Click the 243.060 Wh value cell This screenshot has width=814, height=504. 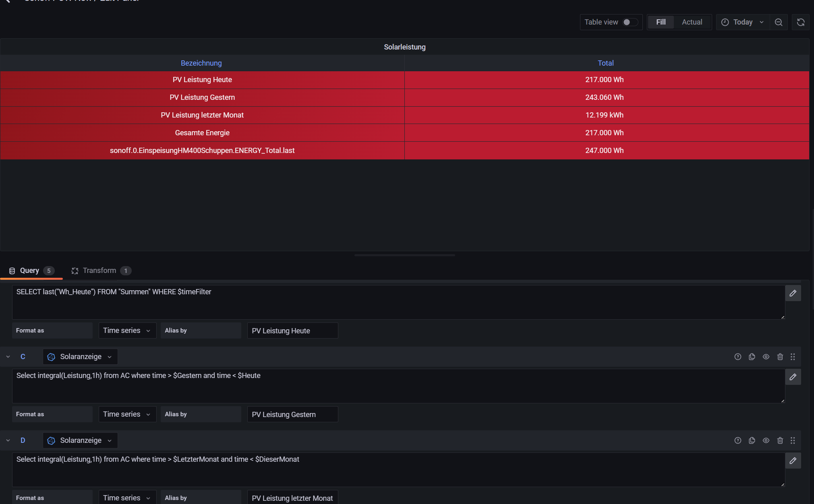[607, 97]
